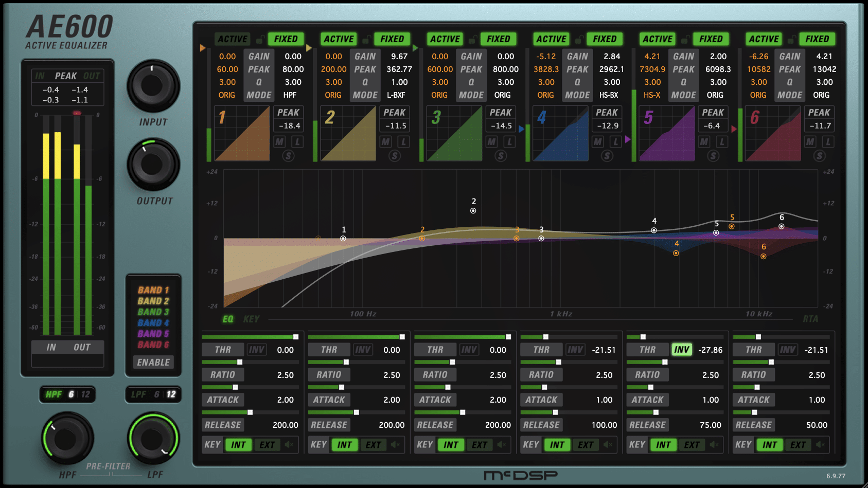Screen dimensions: 868x488
Task: Toggle the ACTIVE button on band 1
Action: (x=233, y=39)
